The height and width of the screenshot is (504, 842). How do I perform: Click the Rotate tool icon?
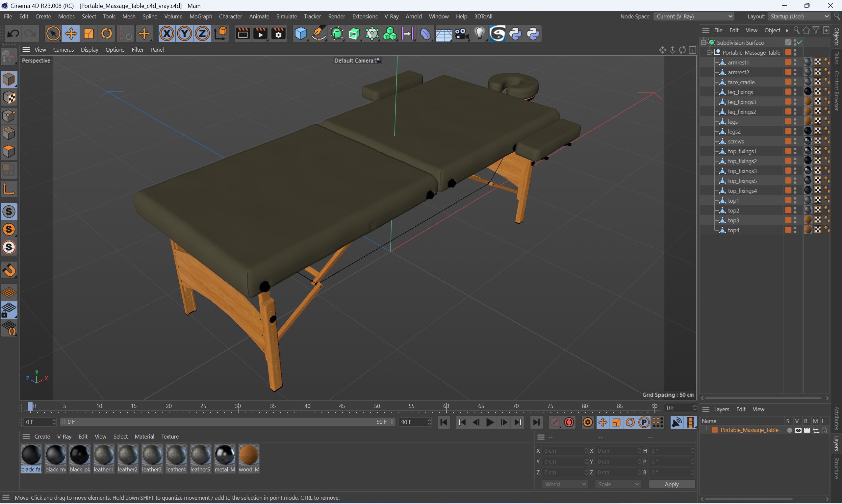click(x=106, y=34)
